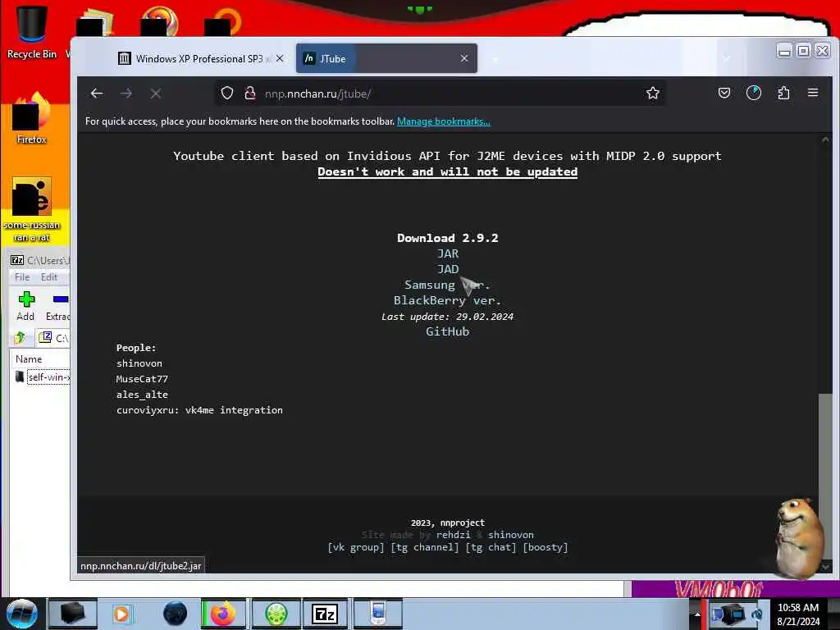Open the tracking protection shield icon
Viewport: 840px width, 630px height.
(x=227, y=94)
